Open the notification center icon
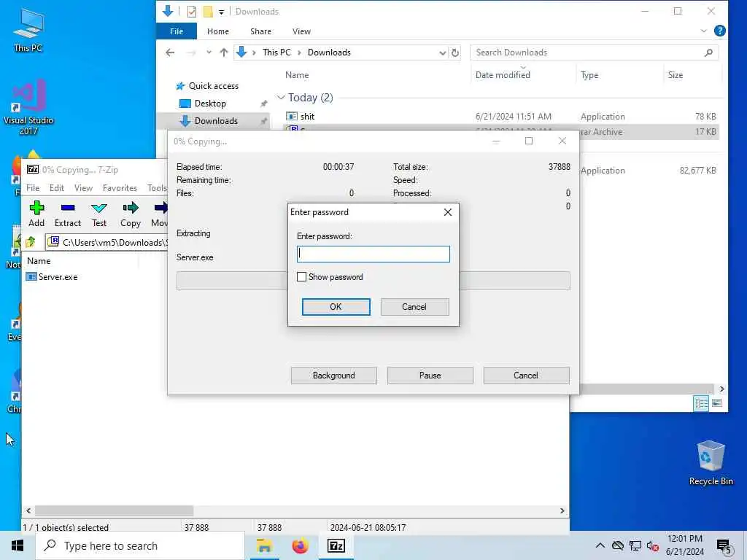 point(724,547)
